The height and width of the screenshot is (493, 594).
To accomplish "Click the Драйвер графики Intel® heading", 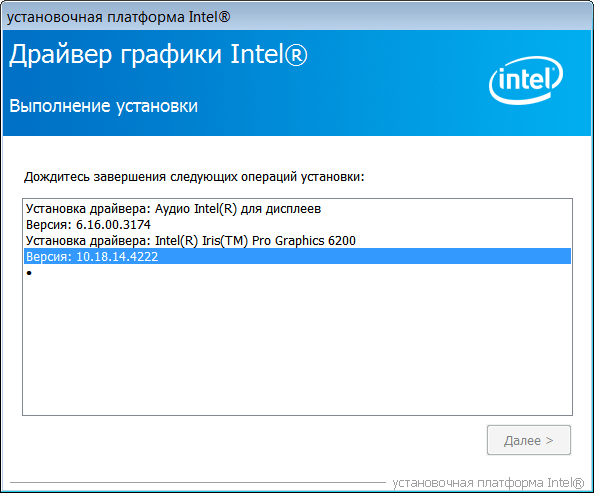I will pos(158,55).
